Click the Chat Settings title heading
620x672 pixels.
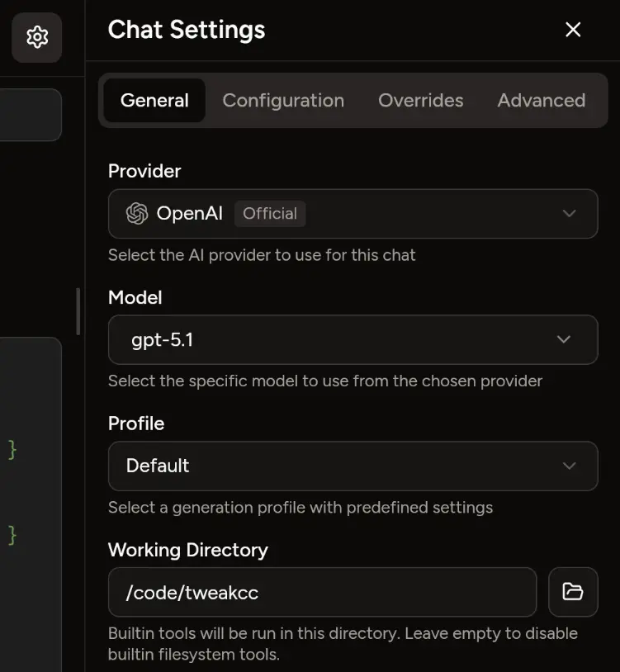coord(187,30)
